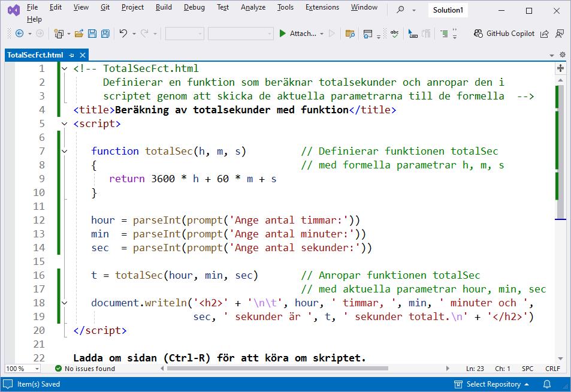Toggle the CRLF line ending indicator
Image resolution: width=571 pixels, height=392 pixels.
(552, 369)
